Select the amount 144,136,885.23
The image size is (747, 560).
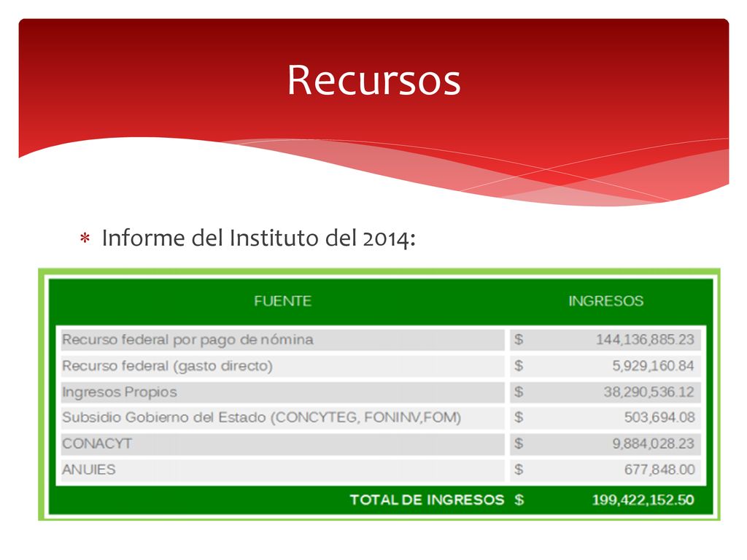[645, 340]
